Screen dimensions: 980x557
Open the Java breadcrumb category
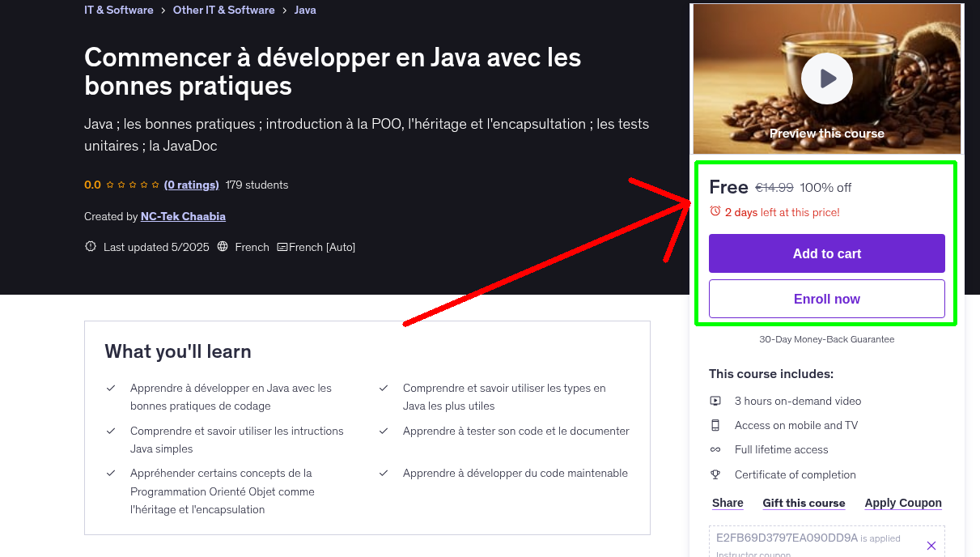pos(305,10)
